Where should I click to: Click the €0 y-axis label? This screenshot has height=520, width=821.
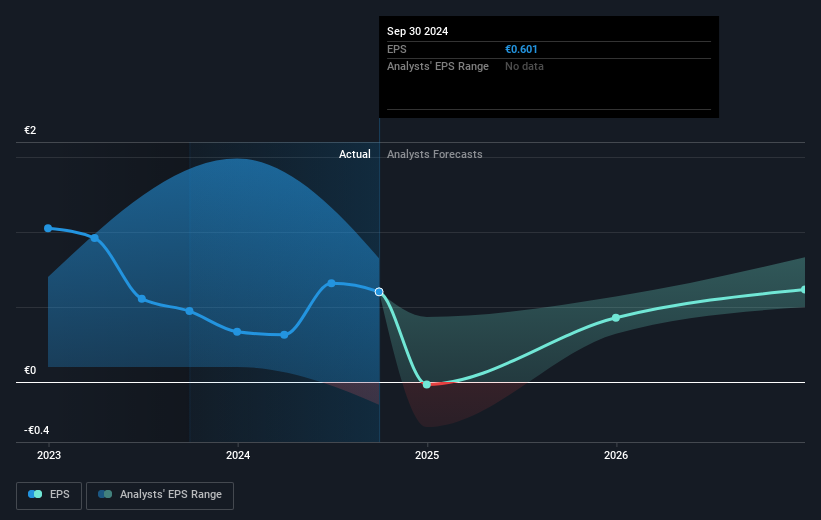(30, 371)
